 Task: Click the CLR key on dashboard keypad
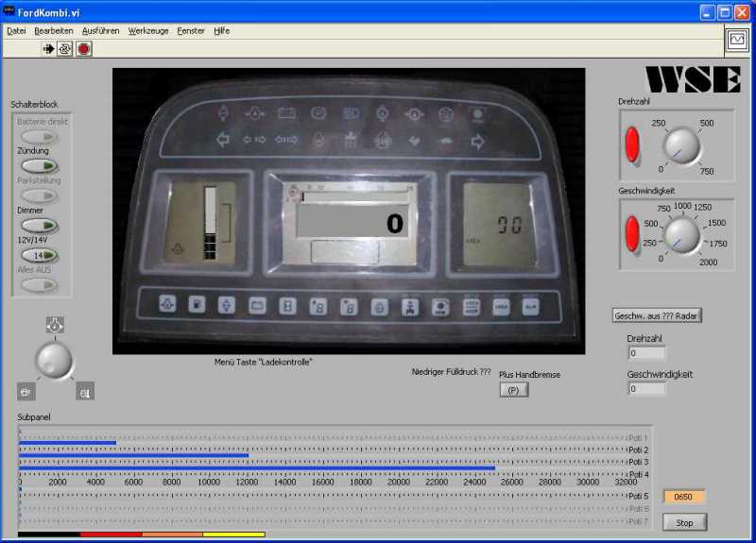[x=531, y=306]
